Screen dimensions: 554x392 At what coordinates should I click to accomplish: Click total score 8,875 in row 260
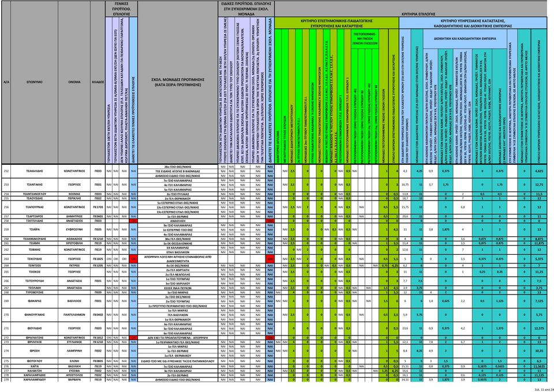point(539,239)
